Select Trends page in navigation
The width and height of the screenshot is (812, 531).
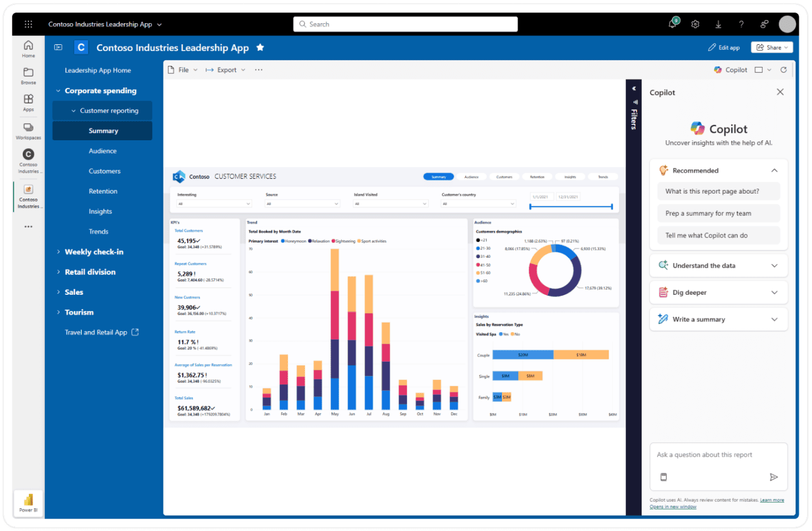98,232
